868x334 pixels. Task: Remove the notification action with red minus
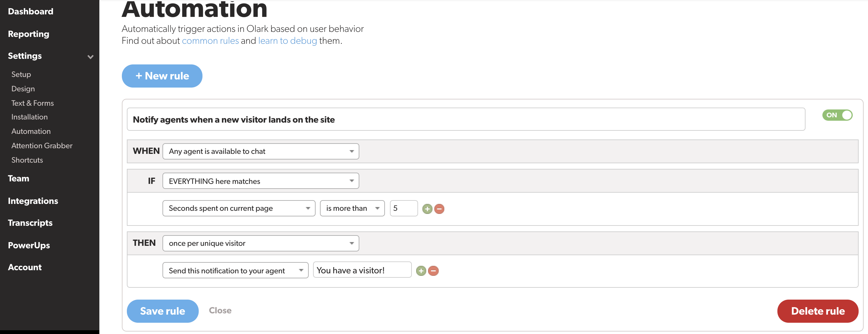(433, 270)
